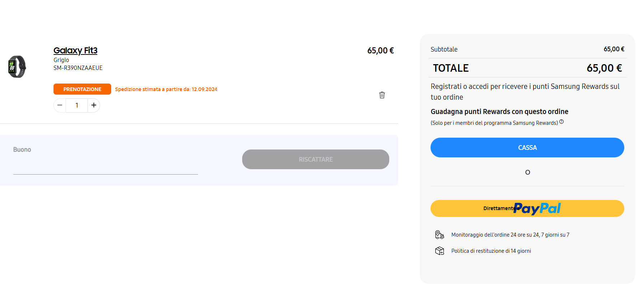Screen dimensions: 644x285
Task: Click the estimated shipping date text
Action: click(x=166, y=89)
